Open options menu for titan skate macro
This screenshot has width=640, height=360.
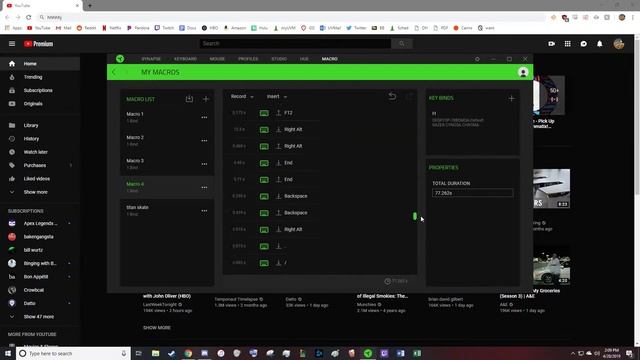204,211
